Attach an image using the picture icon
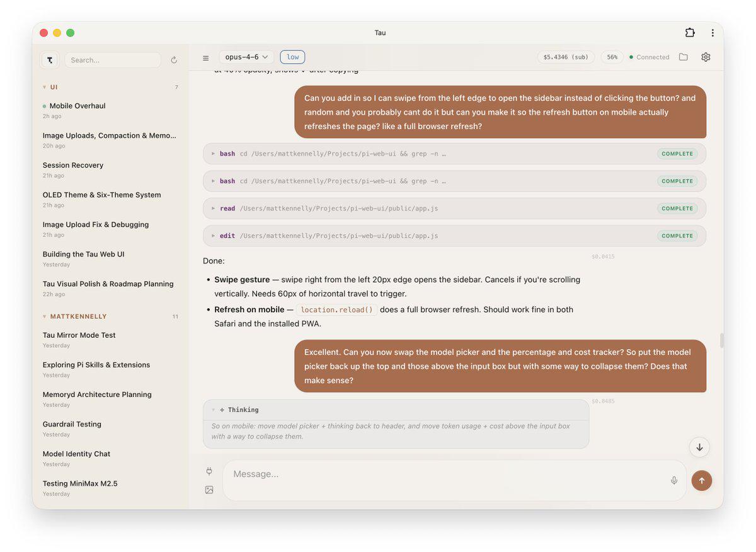 pos(209,490)
